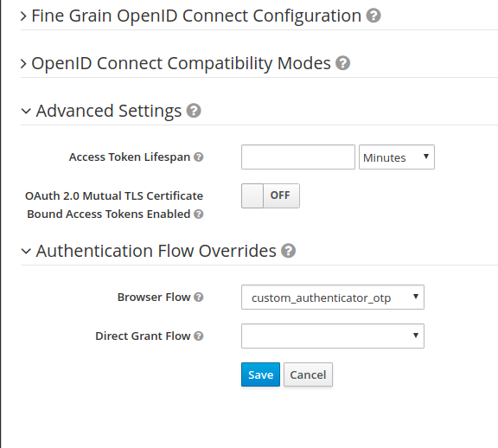Click help icon beside Authentication Flow Overrides
The height and width of the screenshot is (448, 498).
coord(289,251)
